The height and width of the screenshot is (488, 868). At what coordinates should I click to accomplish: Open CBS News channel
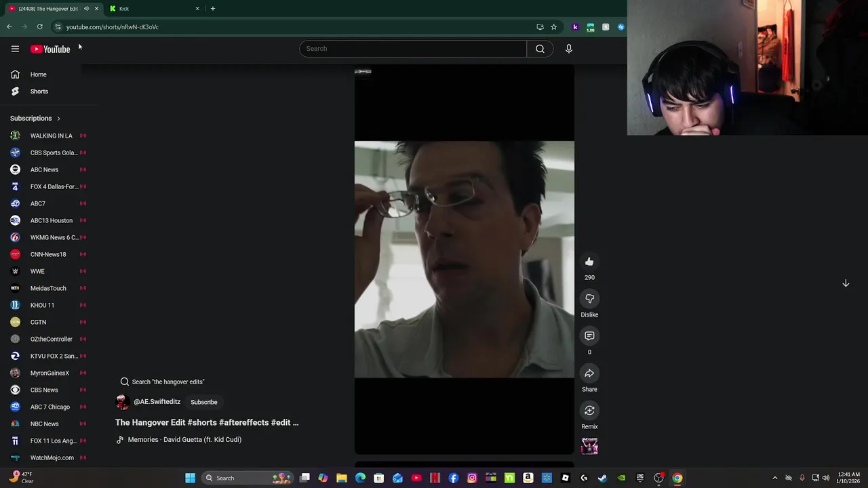[47, 390]
